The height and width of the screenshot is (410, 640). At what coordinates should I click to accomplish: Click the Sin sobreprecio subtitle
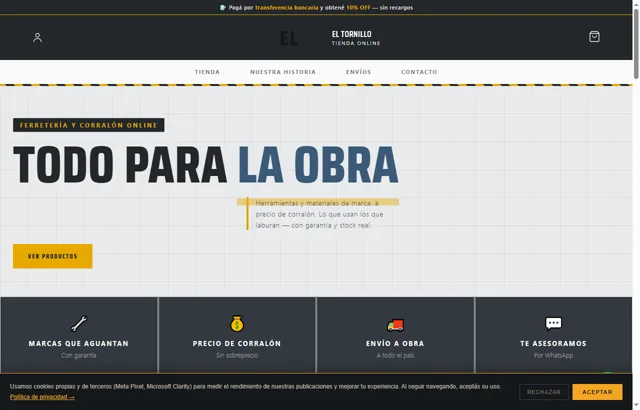237,355
